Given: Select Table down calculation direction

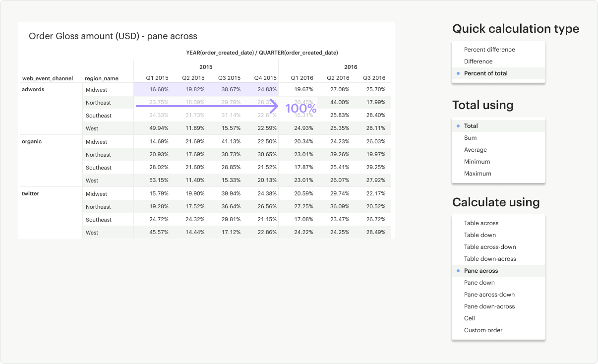Looking at the screenshot, I should (479, 235).
